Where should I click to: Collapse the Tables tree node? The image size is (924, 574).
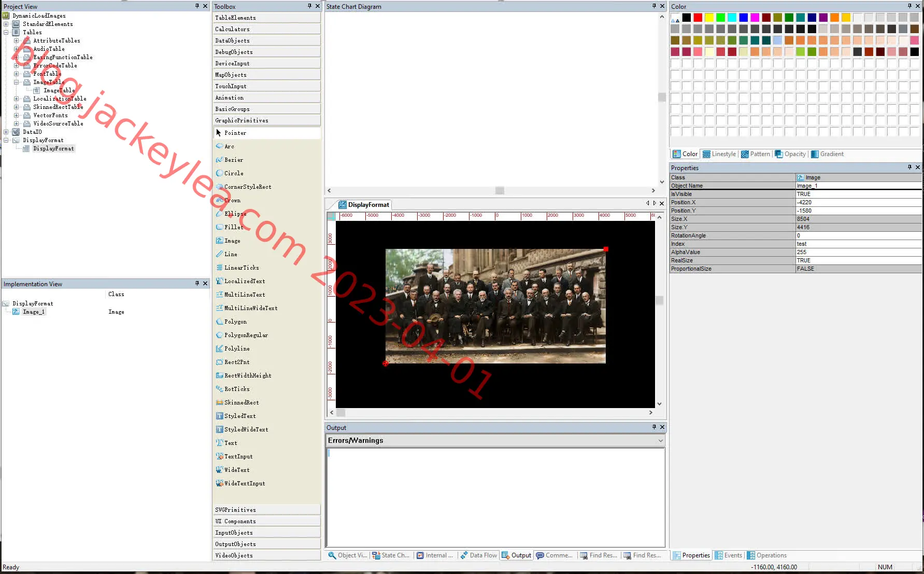[x=6, y=32]
